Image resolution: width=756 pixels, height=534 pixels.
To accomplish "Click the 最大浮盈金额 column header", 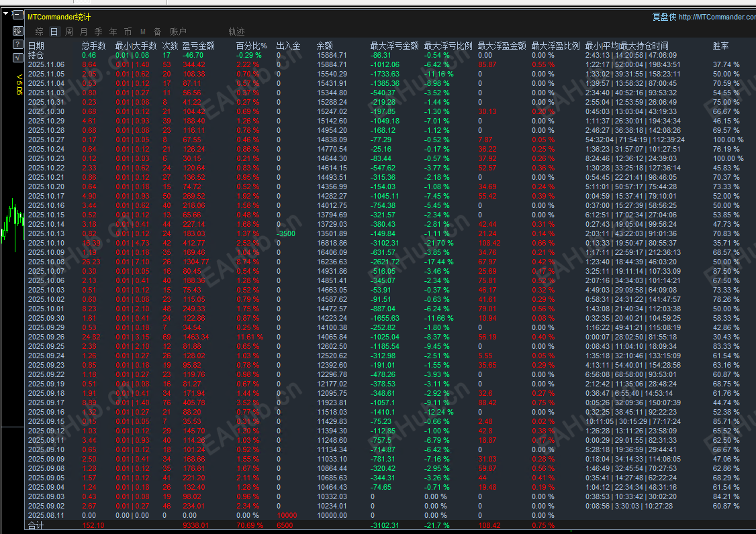I will [502, 46].
